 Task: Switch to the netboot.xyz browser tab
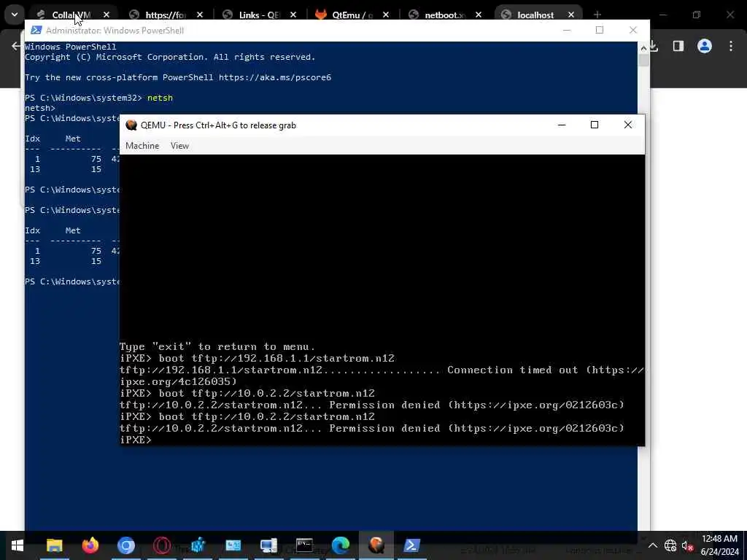tap(444, 15)
